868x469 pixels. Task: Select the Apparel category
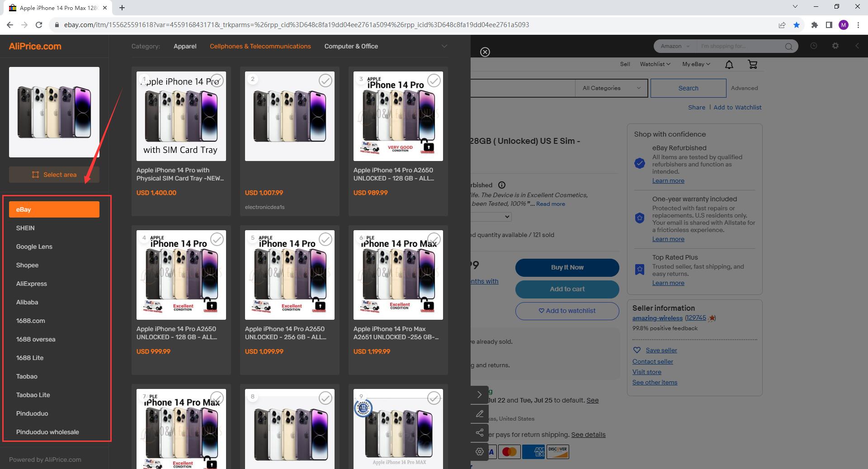[x=185, y=46]
